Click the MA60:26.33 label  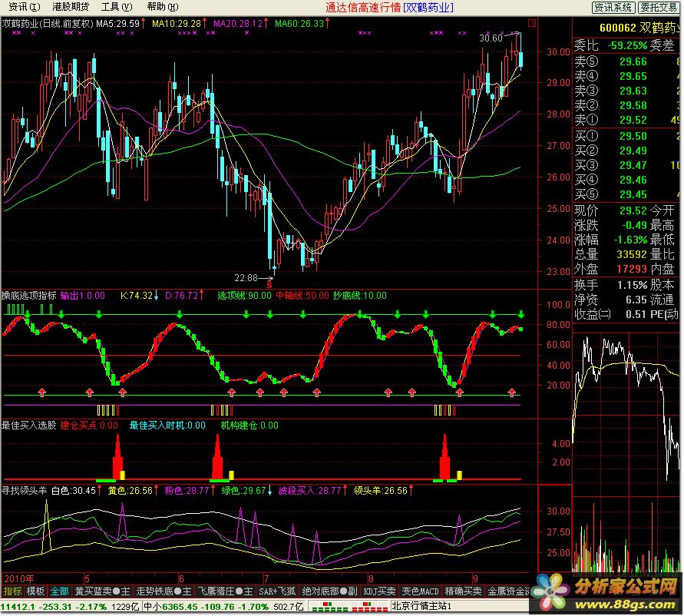pyautogui.click(x=299, y=24)
